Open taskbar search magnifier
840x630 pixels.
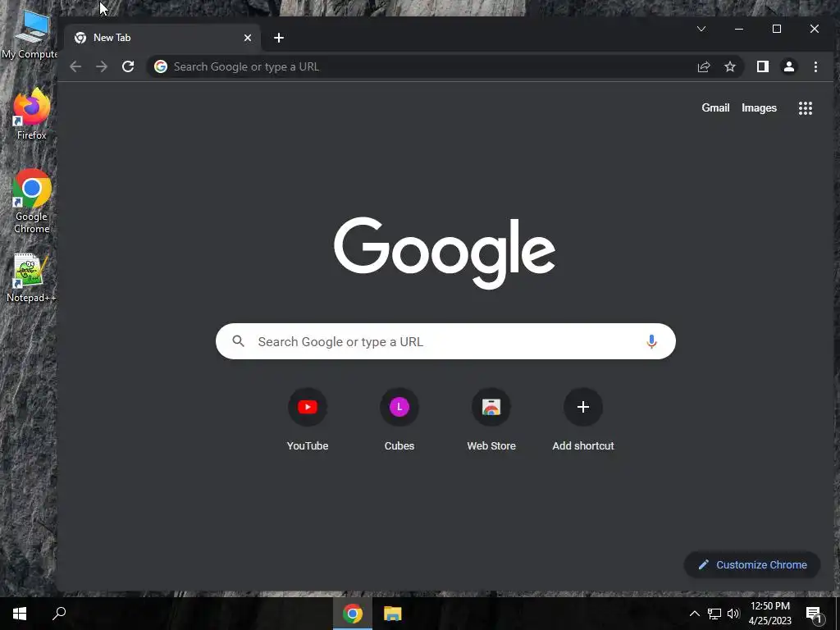[59, 614]
